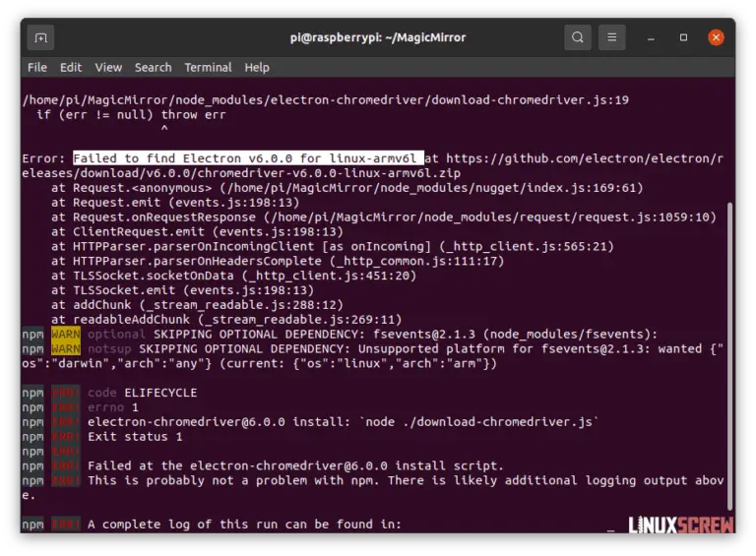Close the terminal with the orange X button
Image resolution: width=756 pixels, height=556 pixels.
coord(716,37)
